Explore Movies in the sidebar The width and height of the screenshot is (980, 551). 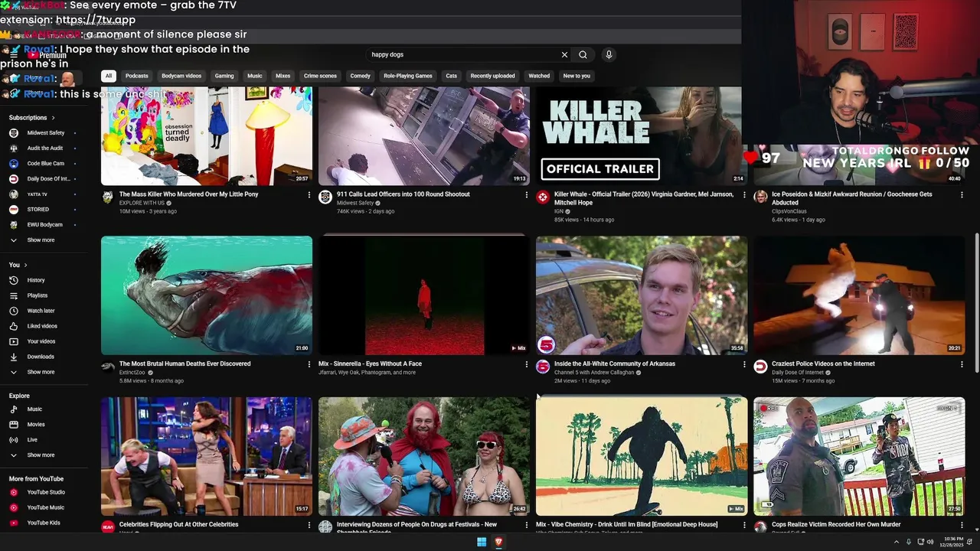click(x=36, y=425)
